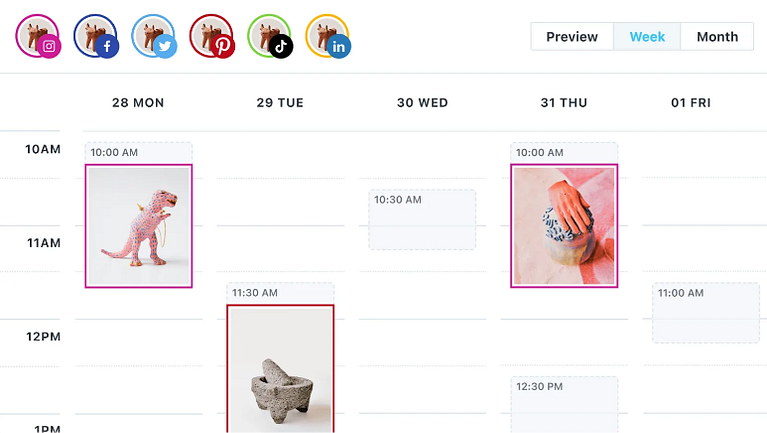Open the hand and vase post Thursday

click(564, 226)
